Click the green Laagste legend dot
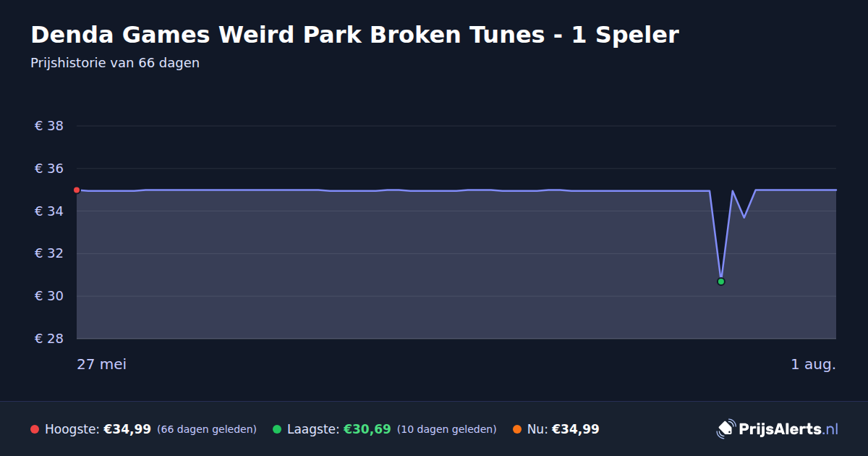868x456 pixels. pyautogui.click(x=277, y=429)
